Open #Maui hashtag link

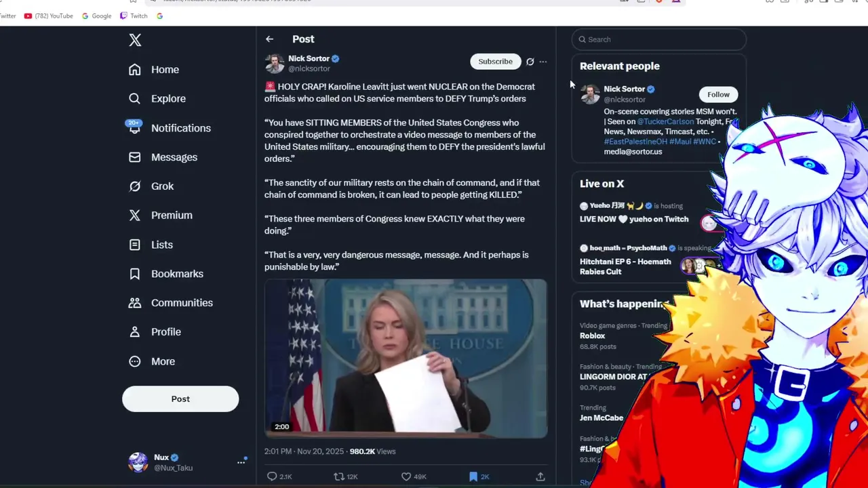680,142
